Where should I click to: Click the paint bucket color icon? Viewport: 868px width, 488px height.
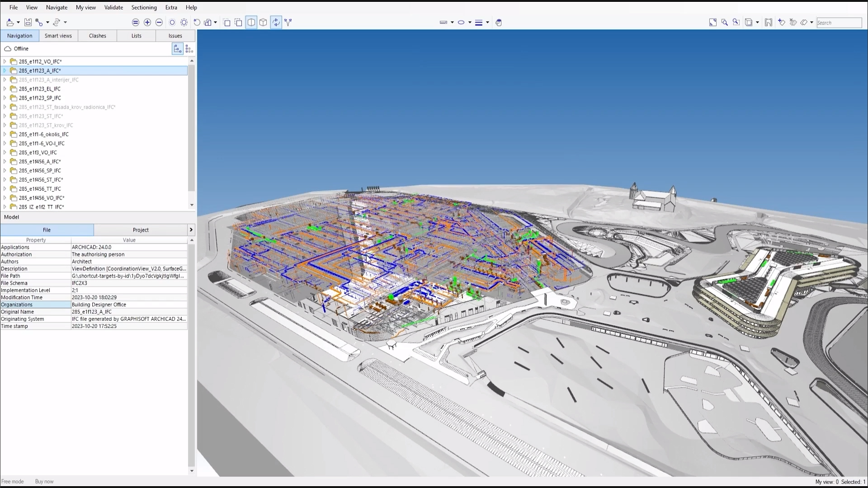499,23
